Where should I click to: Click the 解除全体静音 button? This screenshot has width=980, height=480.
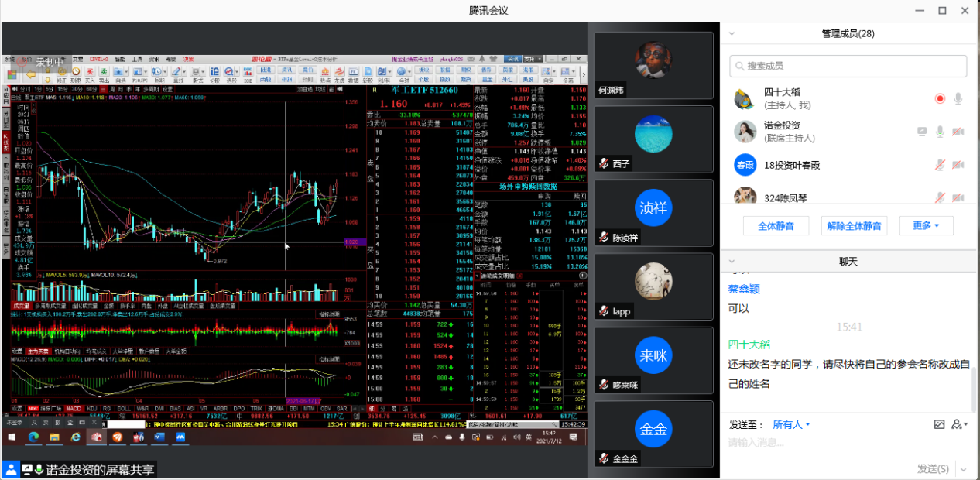point(854,225)
